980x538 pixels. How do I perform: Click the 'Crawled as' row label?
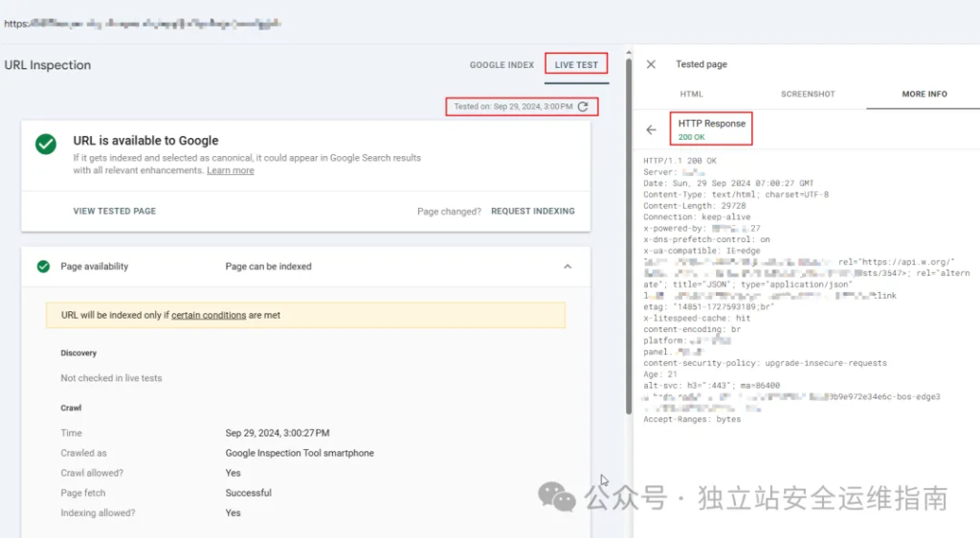(84, 453)
